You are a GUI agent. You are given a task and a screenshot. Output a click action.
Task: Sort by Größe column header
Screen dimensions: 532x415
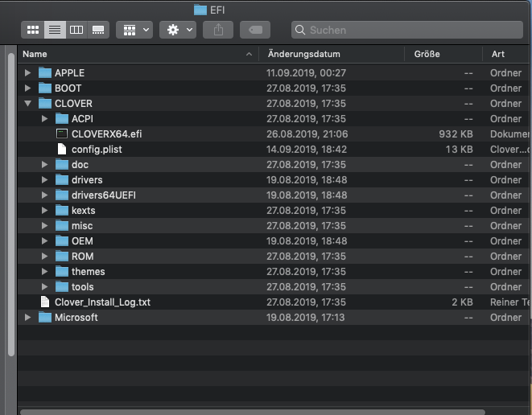click(x=443, y=54)
